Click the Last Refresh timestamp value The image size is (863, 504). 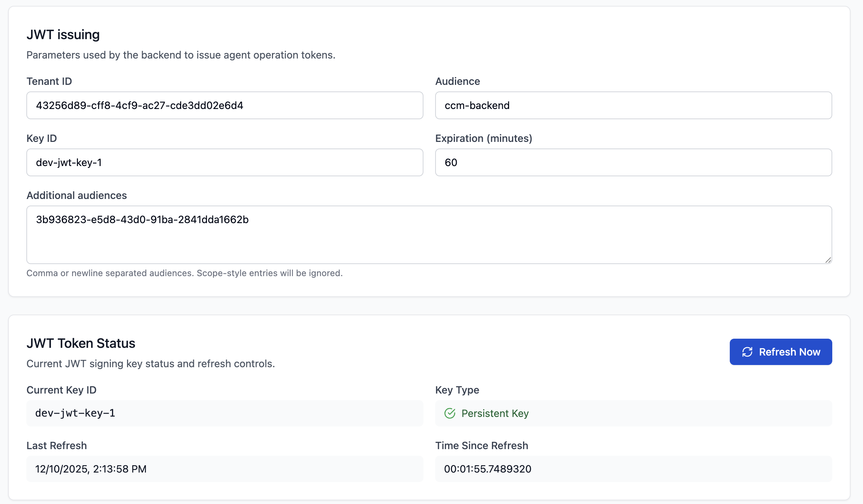[91, 469]
